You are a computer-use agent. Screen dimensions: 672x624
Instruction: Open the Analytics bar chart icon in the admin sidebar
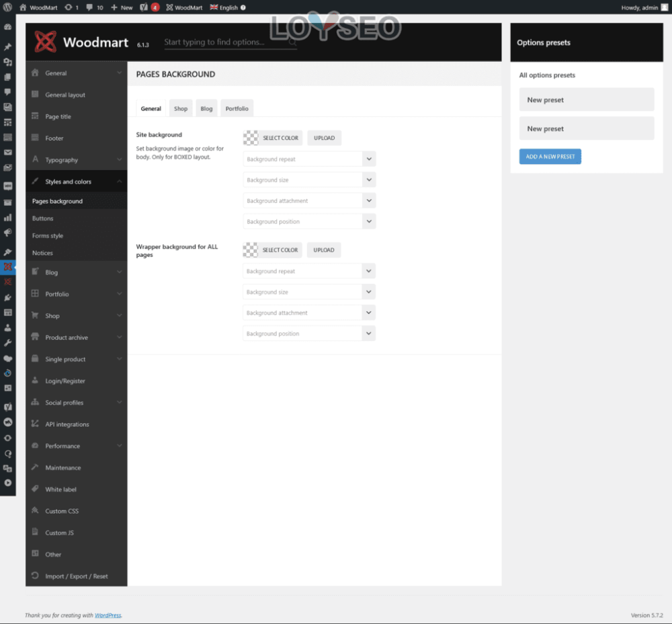click(x=7, y=217)
